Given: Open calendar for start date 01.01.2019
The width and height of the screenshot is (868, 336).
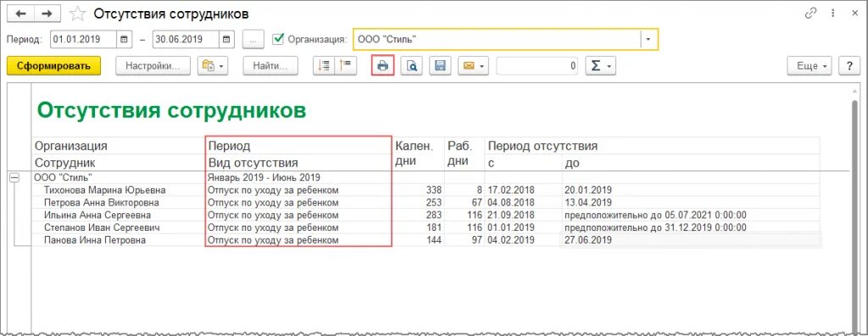Looking at the screenshot, I should [124, 39].
